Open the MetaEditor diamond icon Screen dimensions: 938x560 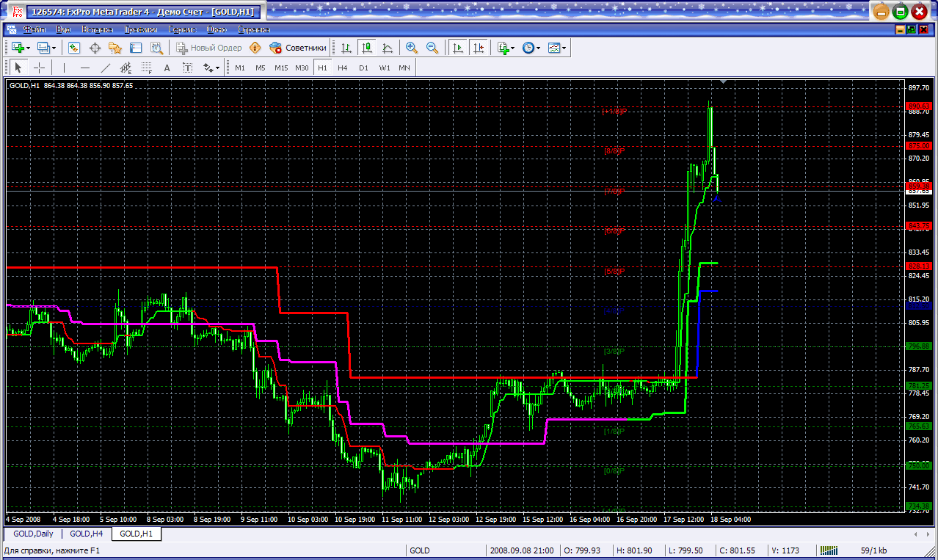click(x=255, y=48)
